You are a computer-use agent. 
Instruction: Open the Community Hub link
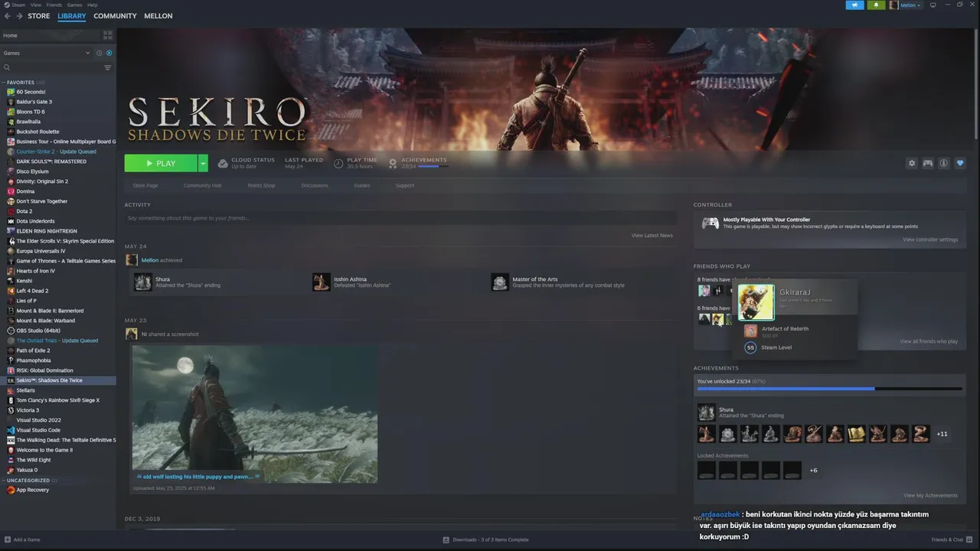click(202, 185)
